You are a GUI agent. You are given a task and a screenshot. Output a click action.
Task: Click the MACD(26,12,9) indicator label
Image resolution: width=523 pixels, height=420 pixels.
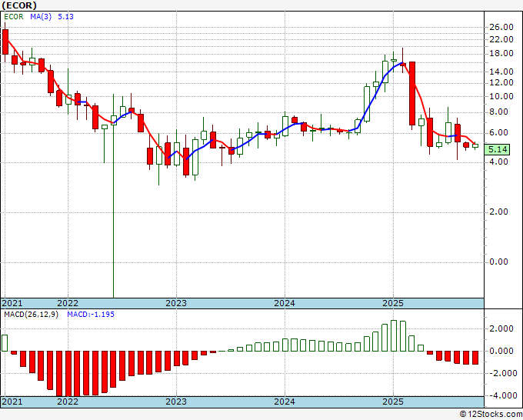[31, 315]
